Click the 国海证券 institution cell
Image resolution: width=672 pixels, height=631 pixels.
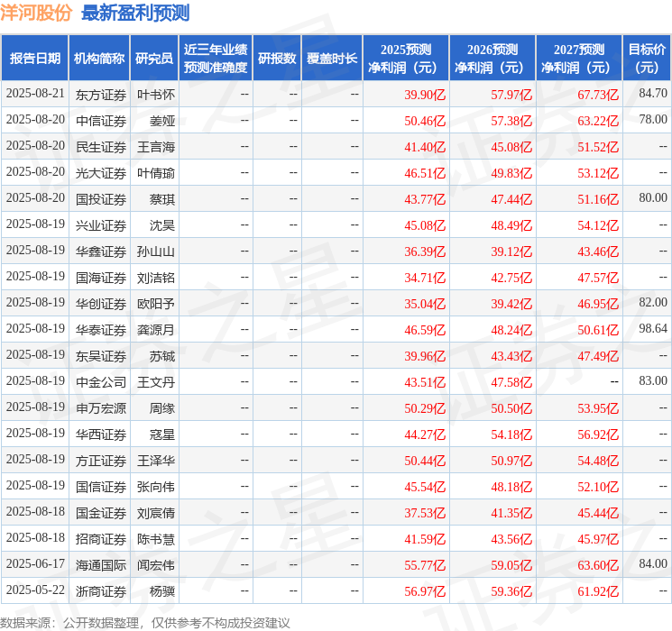(x=101, y=278)
